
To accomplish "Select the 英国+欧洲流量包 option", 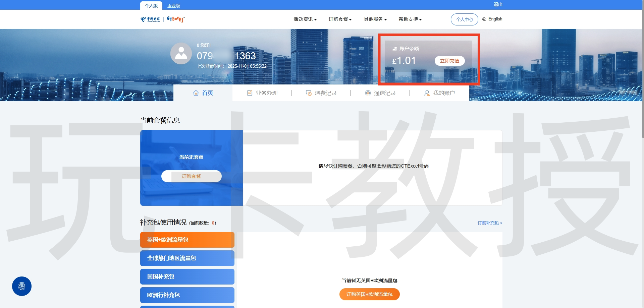I will pyautogui.click(x=187, y=240).
